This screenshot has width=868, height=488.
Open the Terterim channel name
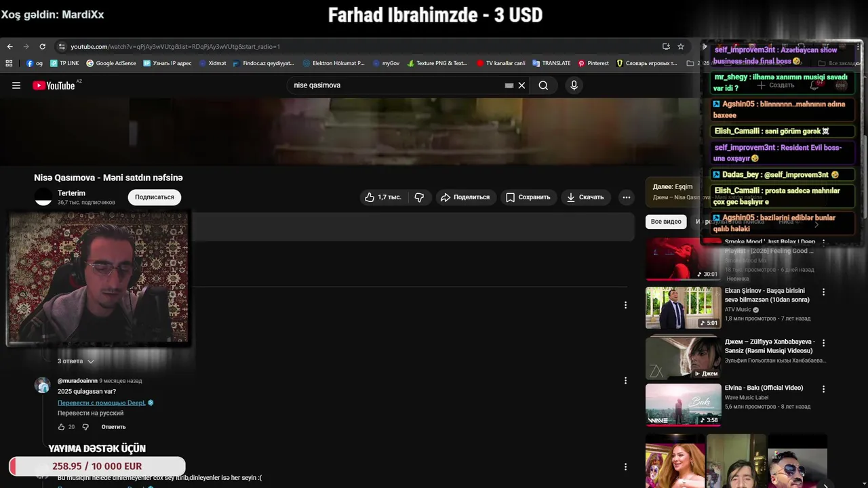click(x=71, y=193)
